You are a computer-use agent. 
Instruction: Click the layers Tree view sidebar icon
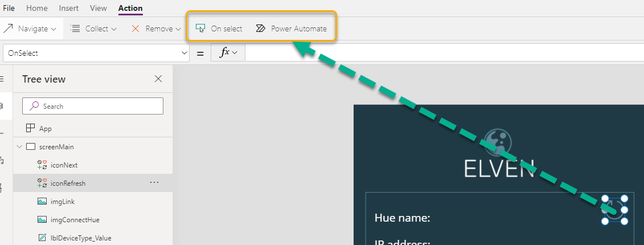coord(2,105)
